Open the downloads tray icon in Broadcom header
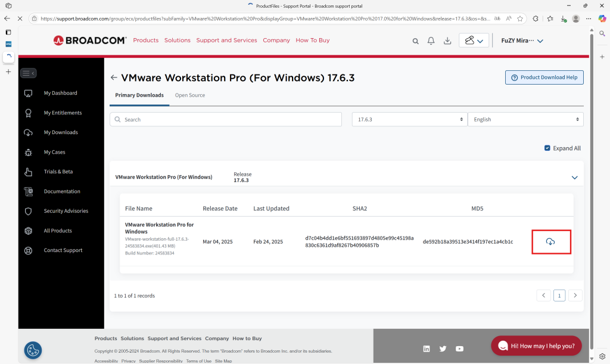This screenshot has width=610, height=364. click(x=447, y=41)
